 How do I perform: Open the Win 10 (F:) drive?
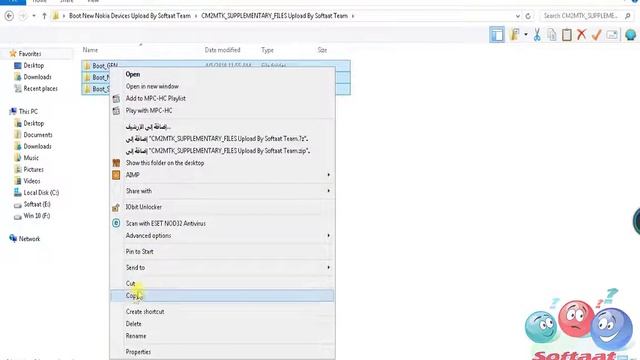point(36,216)
